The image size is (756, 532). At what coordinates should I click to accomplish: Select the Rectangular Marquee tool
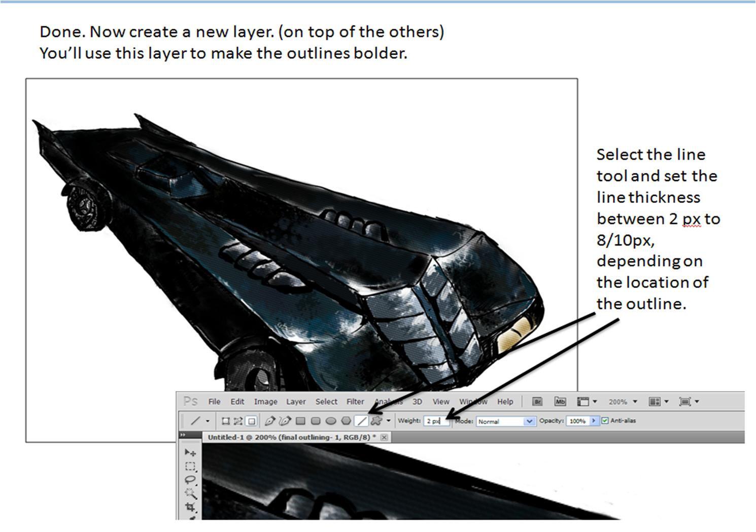[x=190, y=466]
